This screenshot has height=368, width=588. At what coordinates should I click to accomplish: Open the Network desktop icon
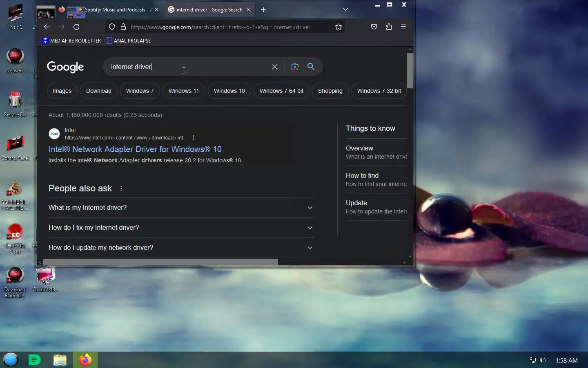[x=15, y=61]
